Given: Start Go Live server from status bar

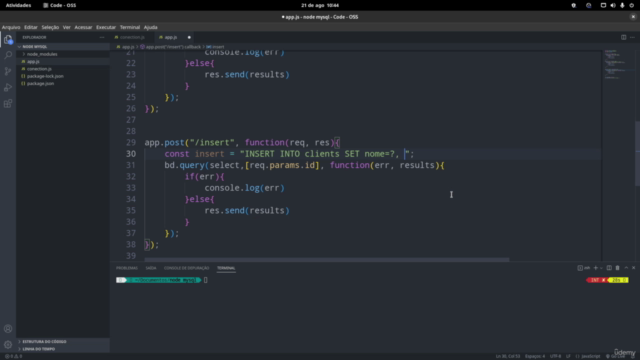Looking at the screenshot, I should 616,356.
